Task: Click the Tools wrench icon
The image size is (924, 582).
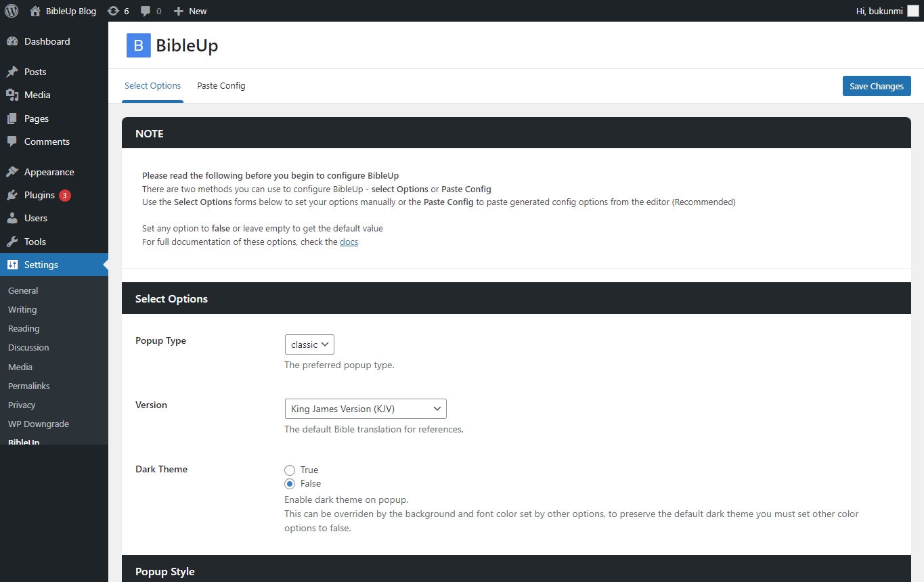Action: point(12,242)
